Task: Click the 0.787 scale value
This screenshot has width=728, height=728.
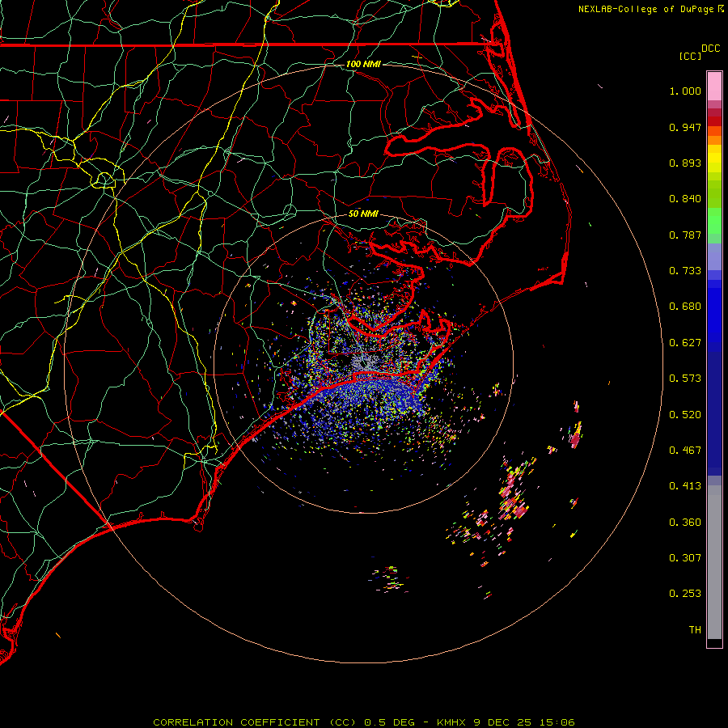Action: tap(685, 235)
